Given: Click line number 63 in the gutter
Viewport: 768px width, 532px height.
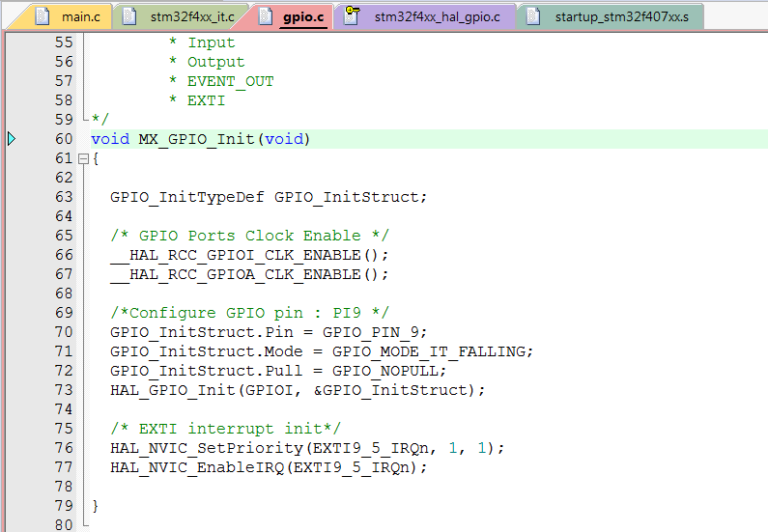Looking at the screenshot, I should [64, 197].
